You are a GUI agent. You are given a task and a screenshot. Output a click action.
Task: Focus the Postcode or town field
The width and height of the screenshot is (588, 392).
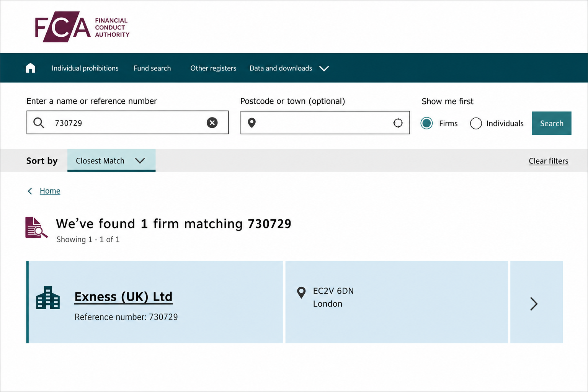point(325,122)
